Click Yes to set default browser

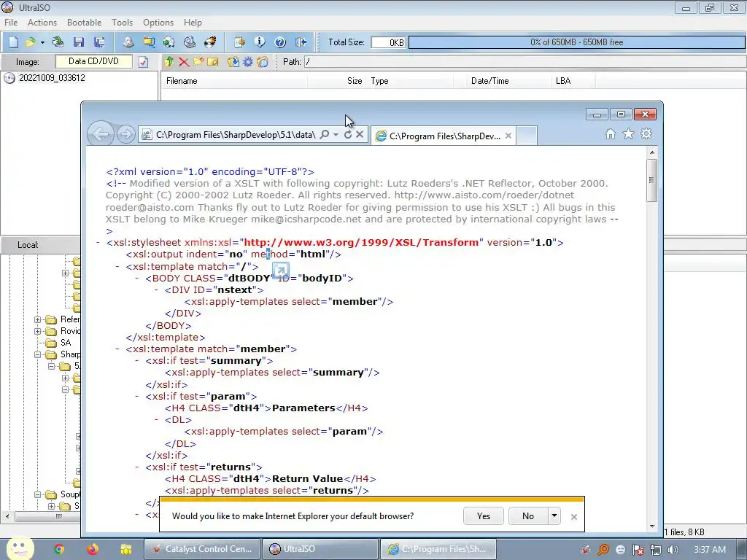(x=484, y=516)
